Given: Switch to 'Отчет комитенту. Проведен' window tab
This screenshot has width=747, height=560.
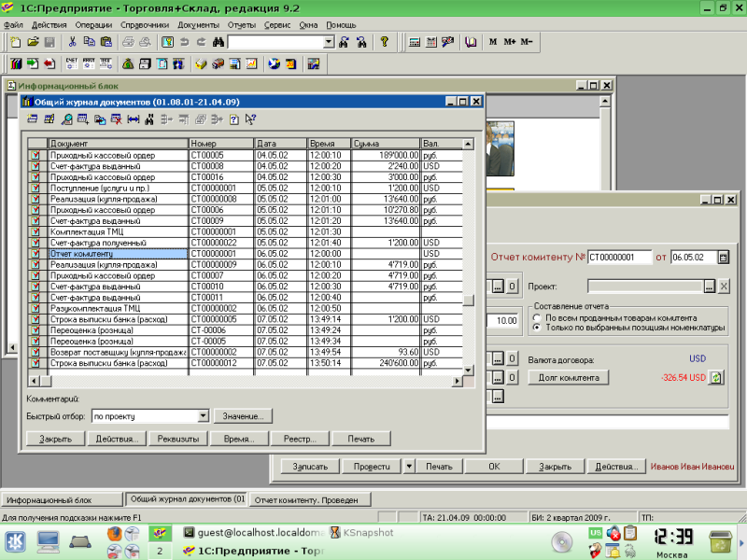Looking at the screenshot, I should point(310,500).
